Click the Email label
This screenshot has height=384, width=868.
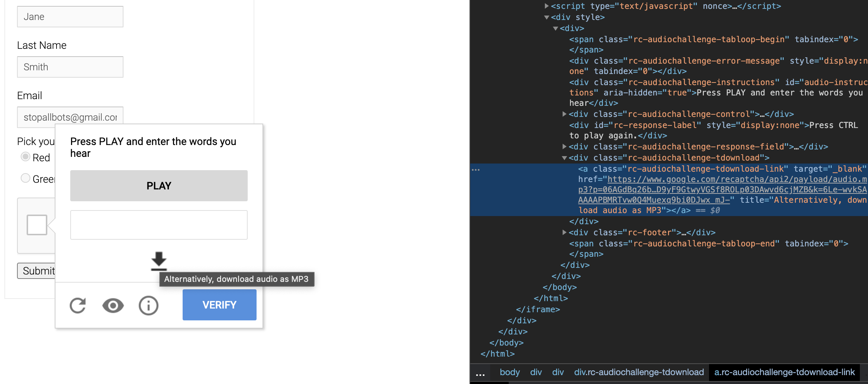click(30, 95)
